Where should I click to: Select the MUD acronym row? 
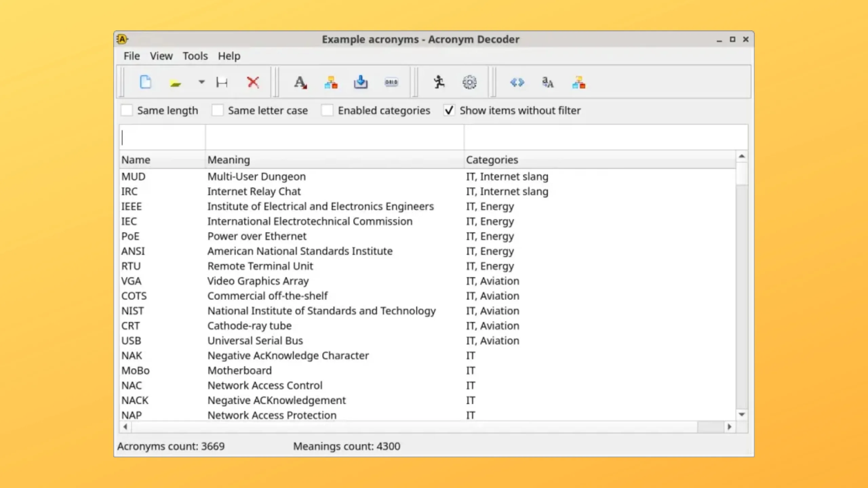tap(427, 177)
